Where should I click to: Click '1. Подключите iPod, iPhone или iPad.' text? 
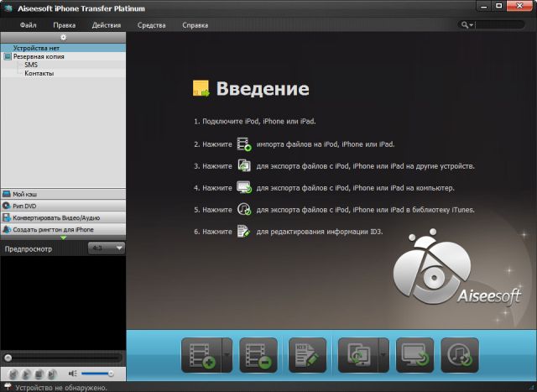coord(255,122)
